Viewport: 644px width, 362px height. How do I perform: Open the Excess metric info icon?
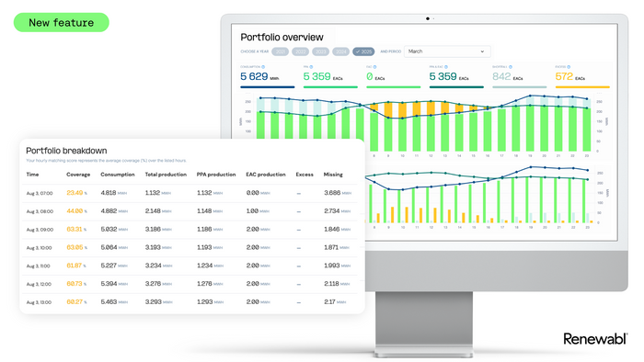click(569, 67)
